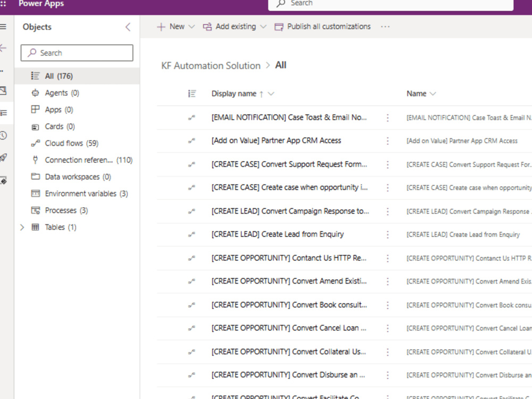Image resolution: width=532 pixels, height=399 pixels.
Task: Sort by Display name column
Action: (x=234, y=94)
